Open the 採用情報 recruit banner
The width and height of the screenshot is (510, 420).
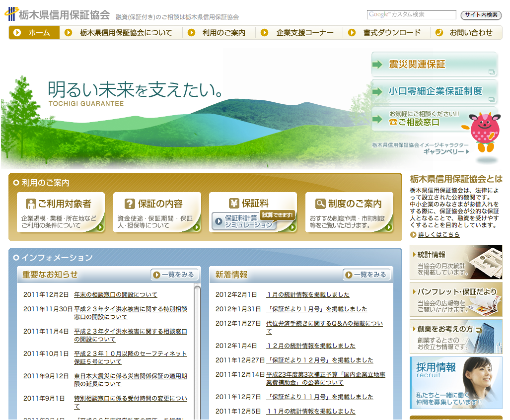point(456,382)
